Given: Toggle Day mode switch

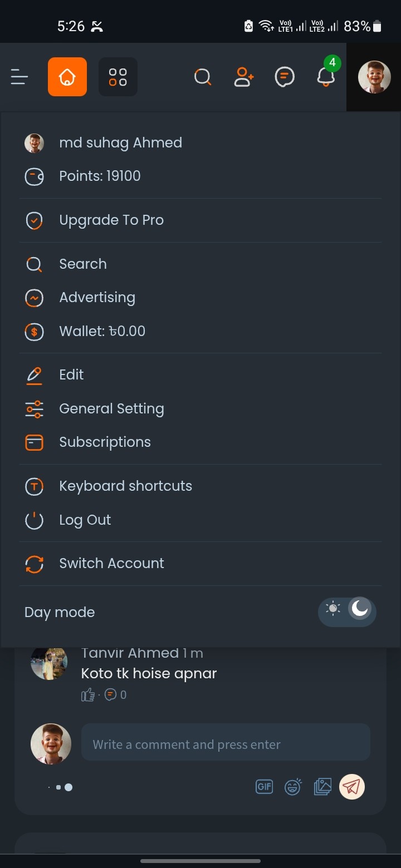Looking at the screenshot, I should pos(347,611).
